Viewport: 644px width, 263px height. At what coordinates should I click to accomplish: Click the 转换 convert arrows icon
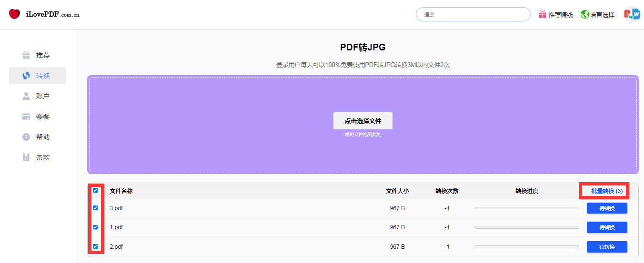pos(26,76)
